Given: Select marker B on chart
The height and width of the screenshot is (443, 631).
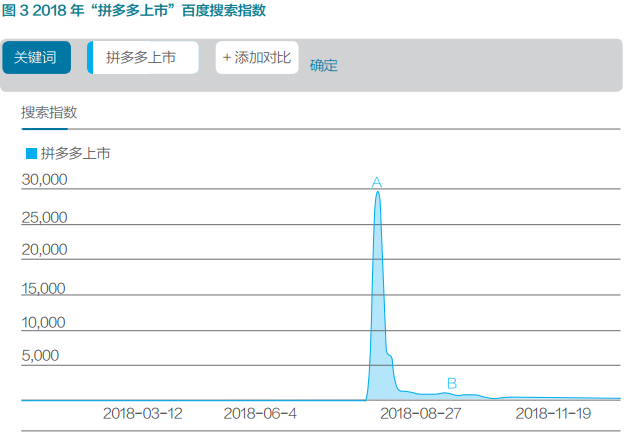Looking at the screenshot, I should [x=452, y=383].
